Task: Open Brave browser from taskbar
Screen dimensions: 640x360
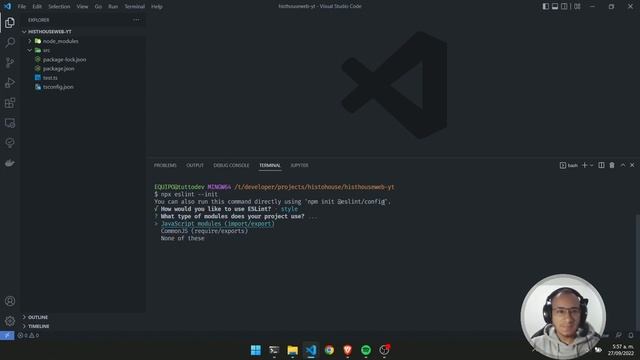Action: tap(348, 350)
